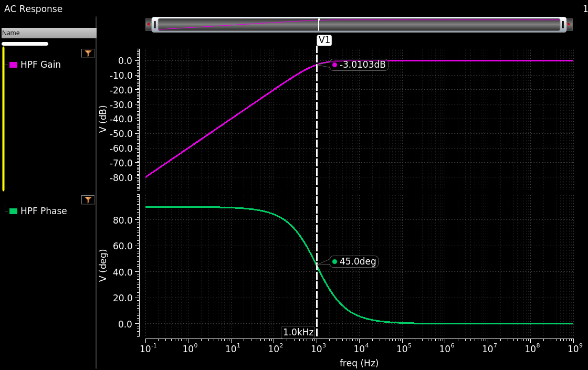The image size is (588, 370).
Task: Click the filter icon above HPF Phase
Action: [x=88, y=199]
